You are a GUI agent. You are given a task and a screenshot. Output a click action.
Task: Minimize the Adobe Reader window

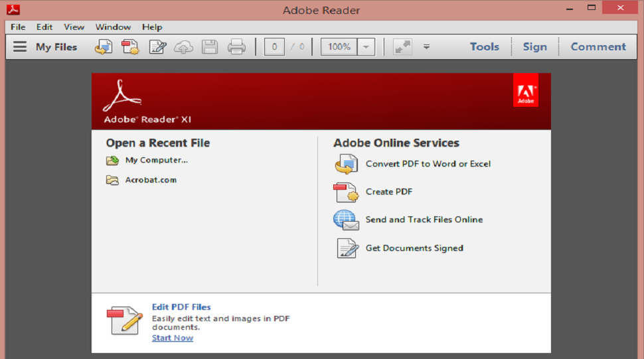pyautogui.click(x=569, y=8)
